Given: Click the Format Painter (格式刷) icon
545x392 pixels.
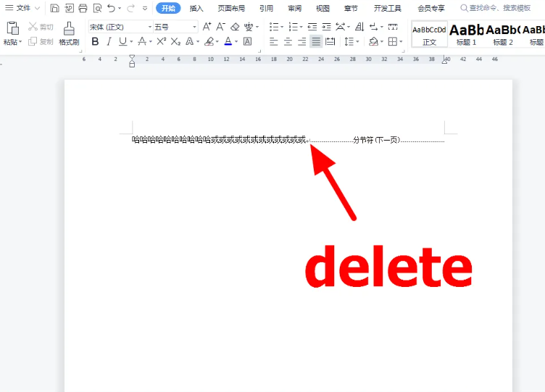Looking at the screenshot, I should tap(69, 29).
